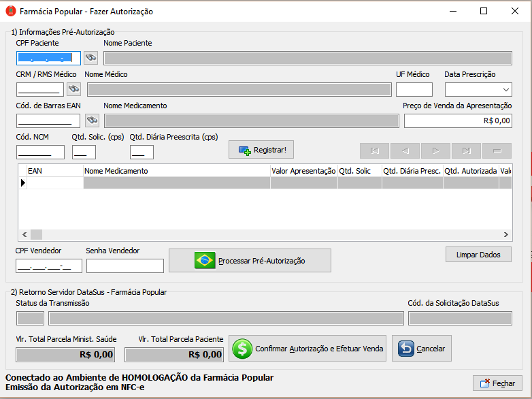Click the wide Status da Transmissão message field
The image size is (532, 399).
226,319
